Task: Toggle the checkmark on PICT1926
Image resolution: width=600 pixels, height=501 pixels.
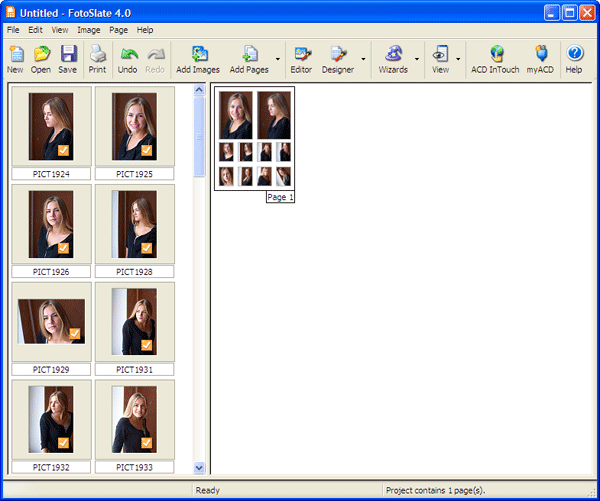Action: point(64,248)
